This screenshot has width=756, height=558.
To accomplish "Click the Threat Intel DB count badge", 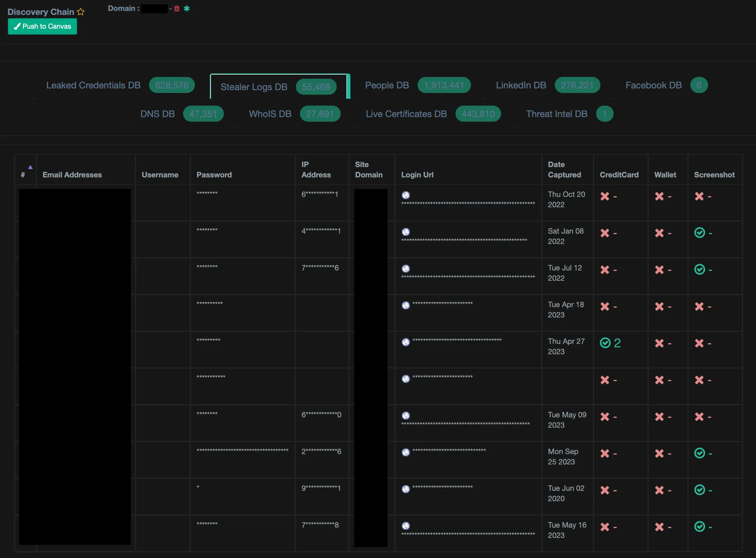I will [604, 114].
